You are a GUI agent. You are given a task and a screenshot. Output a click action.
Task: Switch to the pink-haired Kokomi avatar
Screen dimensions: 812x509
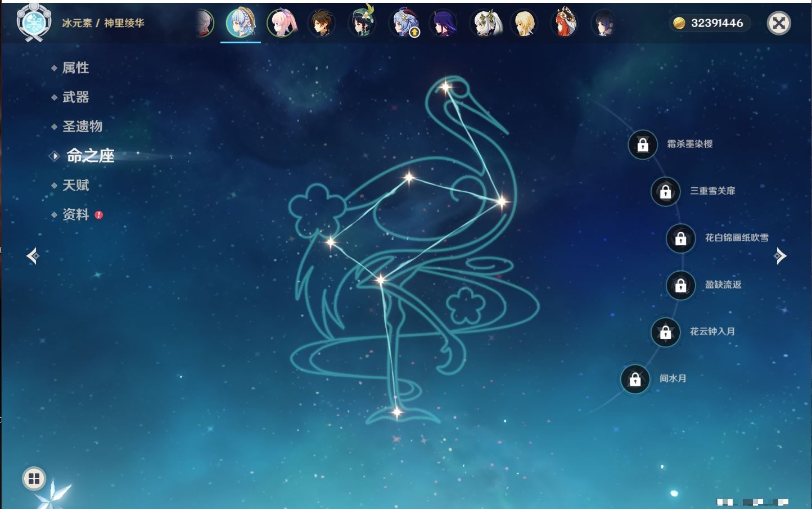pos(281,24)
